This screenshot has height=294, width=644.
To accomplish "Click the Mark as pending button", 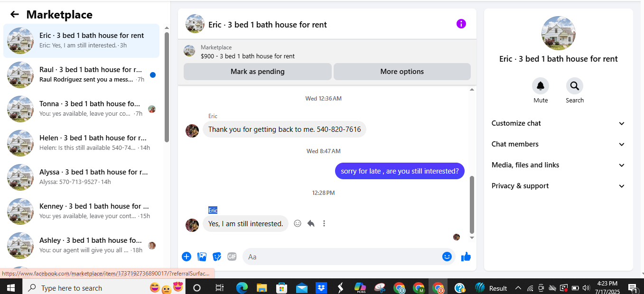I will tap(258, 72).
